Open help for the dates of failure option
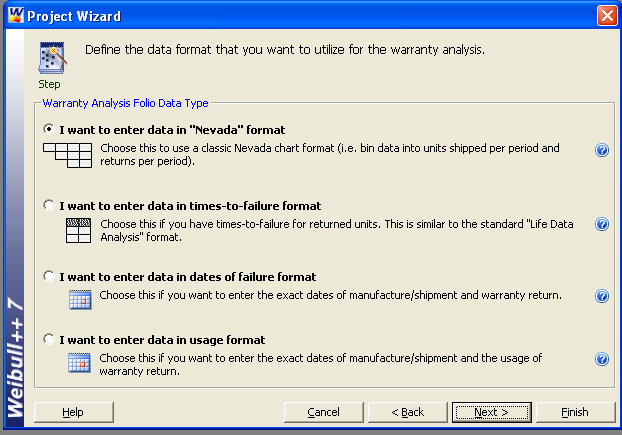The width and height of the screenshot is (622, 435). pyautogui.click(x=602, y=296)
